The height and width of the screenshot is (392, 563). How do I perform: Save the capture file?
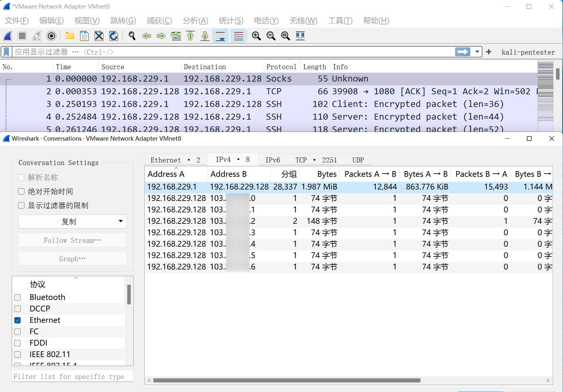pyautogui.click(x=84, y=36)
